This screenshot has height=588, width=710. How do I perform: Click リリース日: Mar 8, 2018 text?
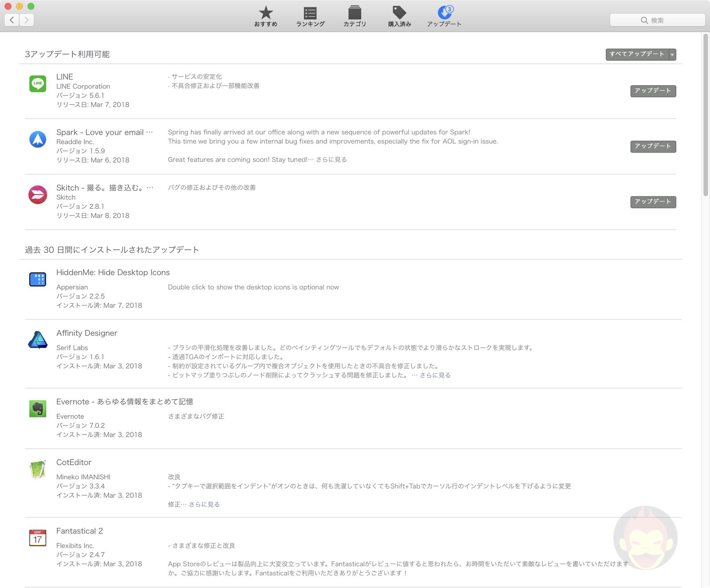[x=93, y=216]
